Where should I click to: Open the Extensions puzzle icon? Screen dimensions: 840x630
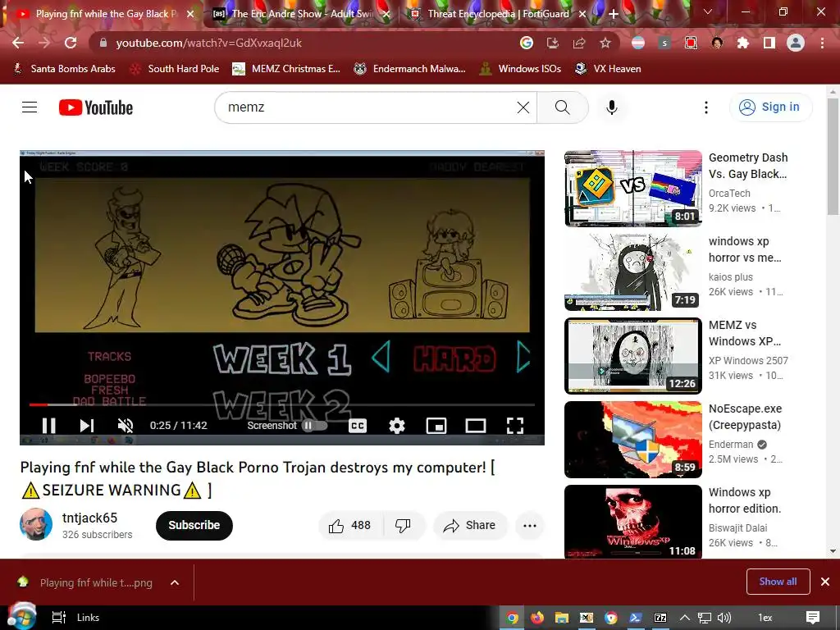(x=743, y=43)
